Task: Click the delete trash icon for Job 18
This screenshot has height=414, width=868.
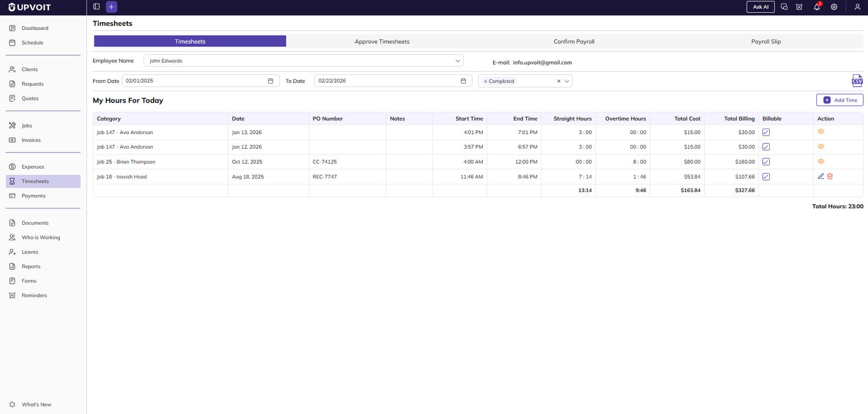Action: pos(830,176)
